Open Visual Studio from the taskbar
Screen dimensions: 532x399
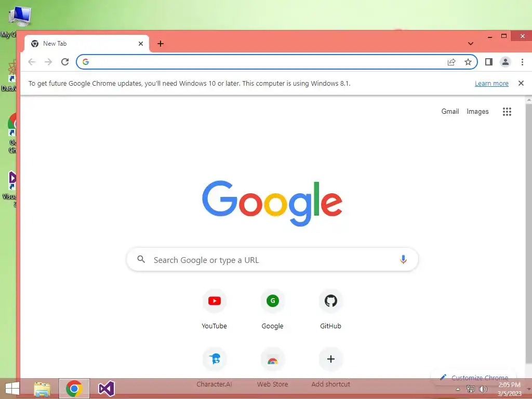coord(106,389)
